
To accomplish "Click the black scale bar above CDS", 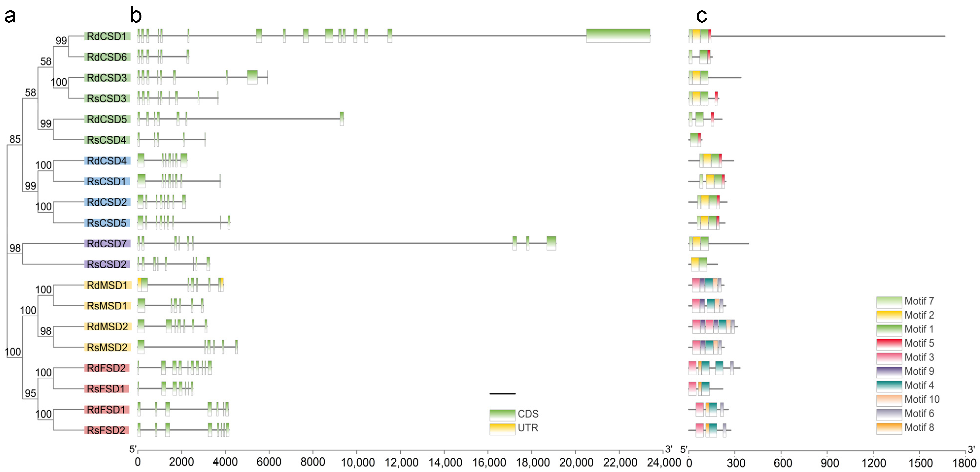I will tap(502, 394).
